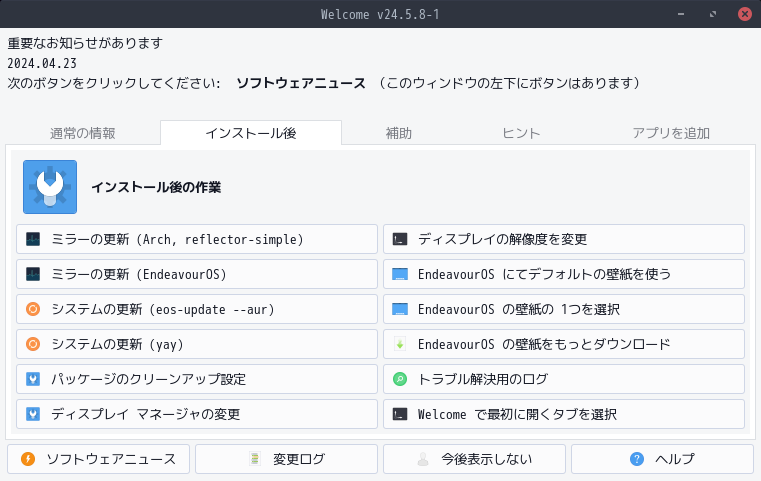
Task: Minimize the Welcome window
Action: (x=681, y=14)
